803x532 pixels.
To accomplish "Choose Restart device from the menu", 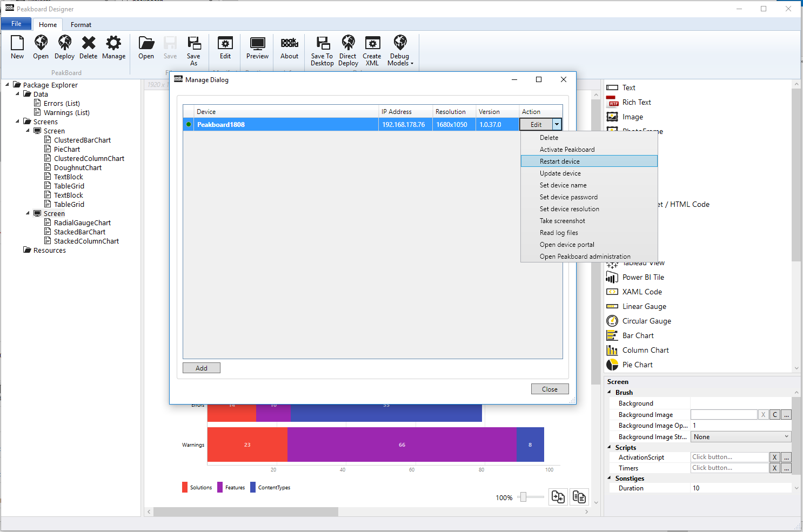I will [x=560, y=161].
